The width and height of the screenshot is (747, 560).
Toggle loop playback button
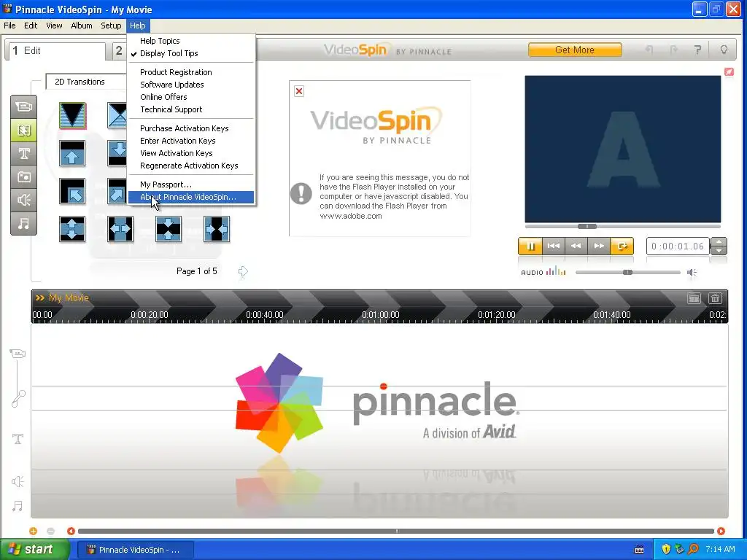tap(622, 246)
